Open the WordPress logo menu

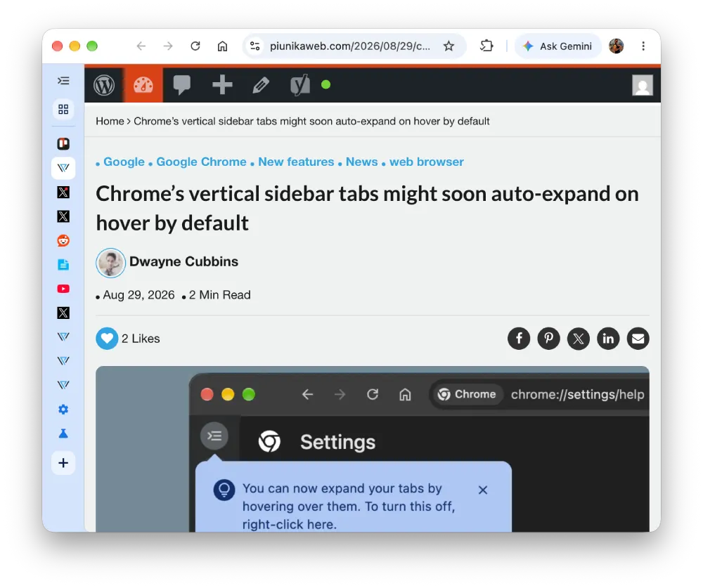[104, 85]
